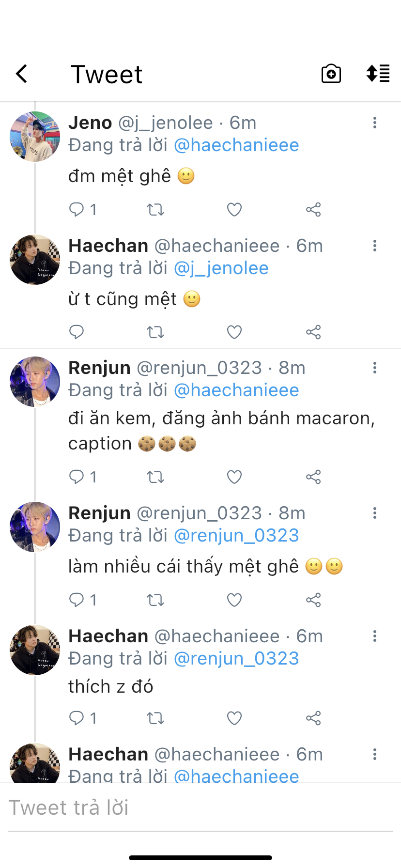Viewport: 401px width, 868px height.
Task: Like Jeno's "đm mệt ghê" tweet
Action: click(234, 210)
